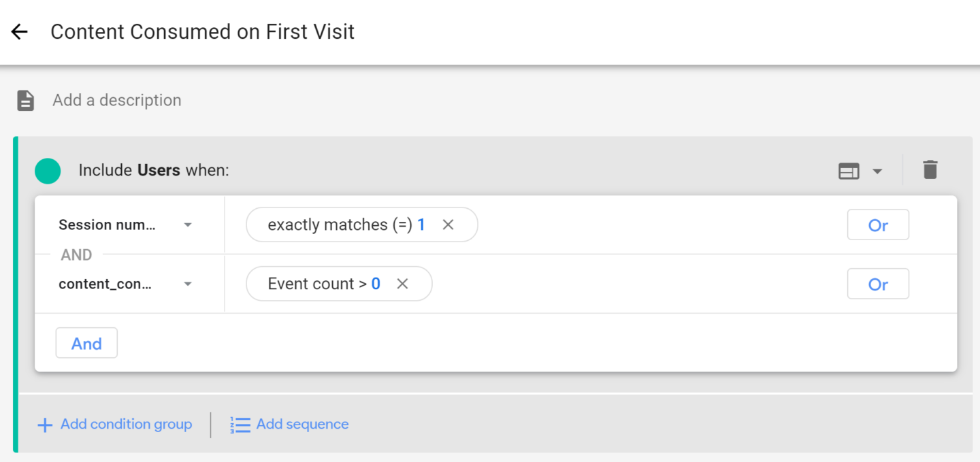Remove the Event count > 0 condition
Viewport: 980px width, 462px height.
coord(402,283)
